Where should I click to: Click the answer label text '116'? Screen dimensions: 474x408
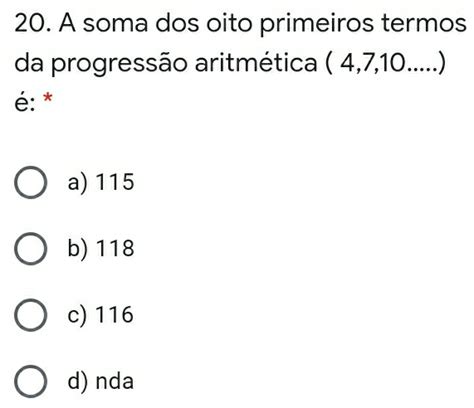(115, 315)
